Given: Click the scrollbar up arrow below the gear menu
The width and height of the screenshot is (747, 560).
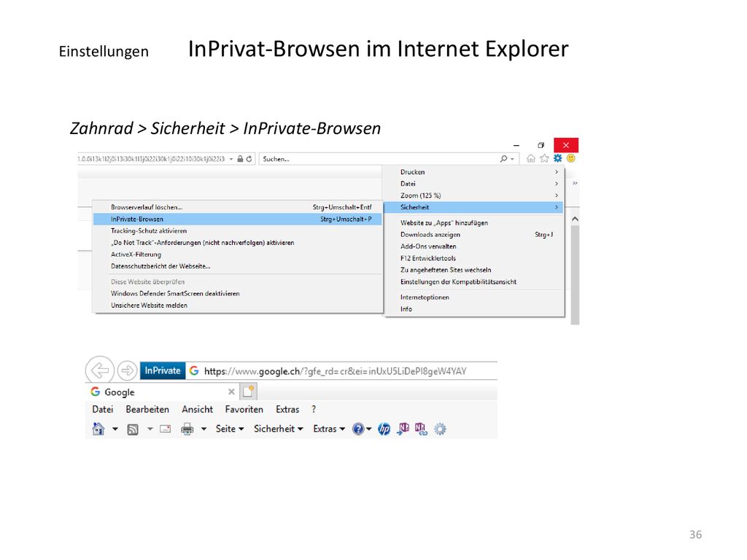Looking at the screenshot, I should [575, 219].
